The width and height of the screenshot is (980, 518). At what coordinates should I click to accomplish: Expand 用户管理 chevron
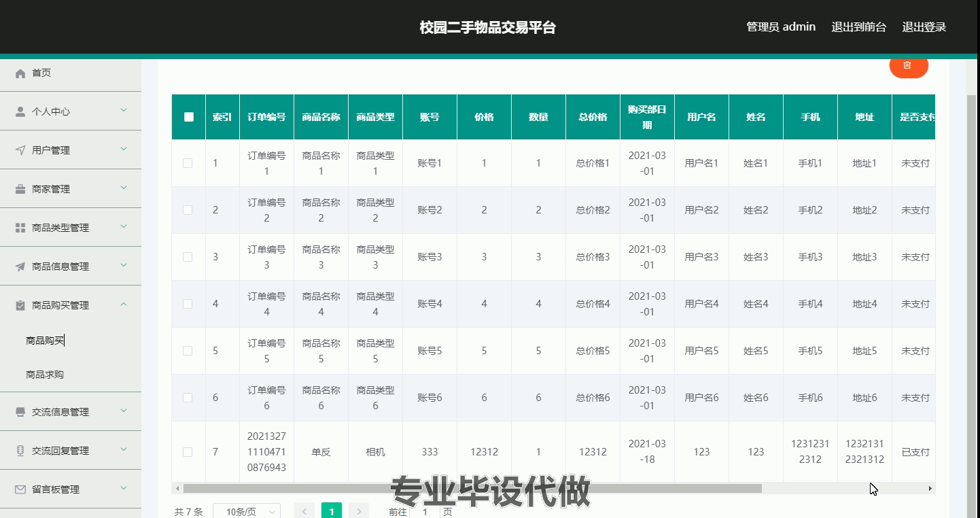(124, 149)
